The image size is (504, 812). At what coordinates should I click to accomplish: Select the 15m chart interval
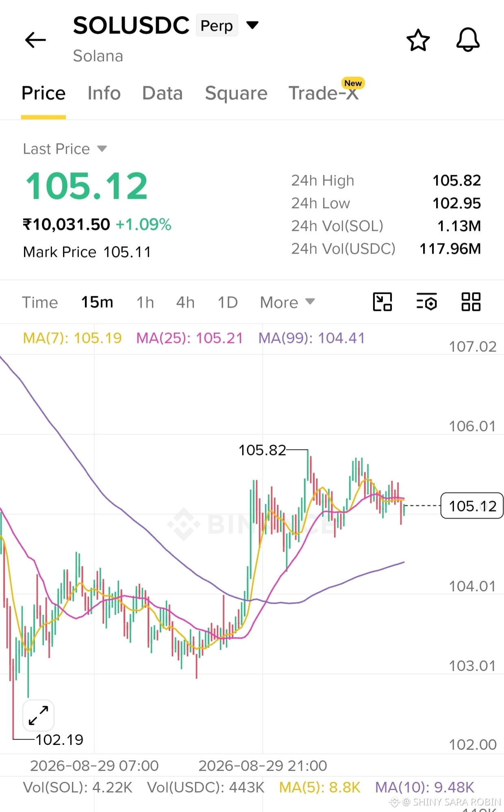tap(97, 302)
